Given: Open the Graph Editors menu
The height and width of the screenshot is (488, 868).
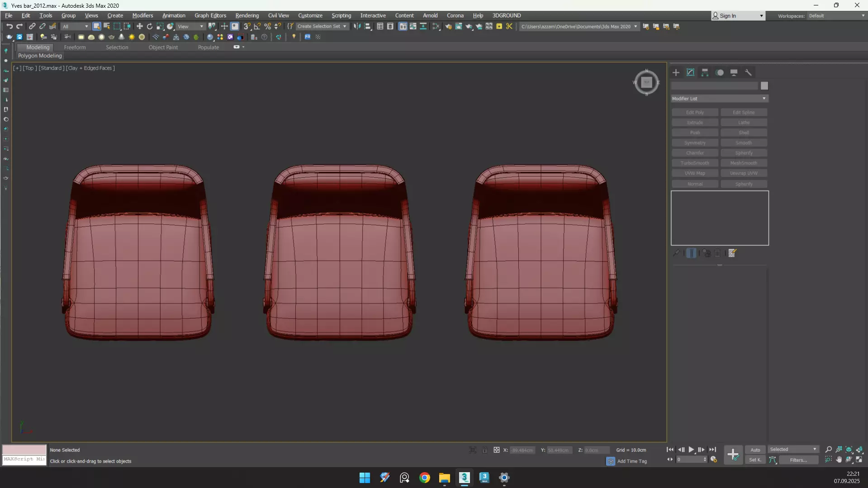Looking at the screenshot, I should 210,15.
